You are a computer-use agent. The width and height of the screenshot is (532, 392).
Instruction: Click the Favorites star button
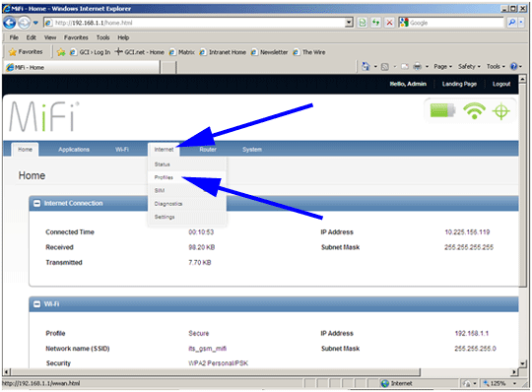[x=26, y=52]
